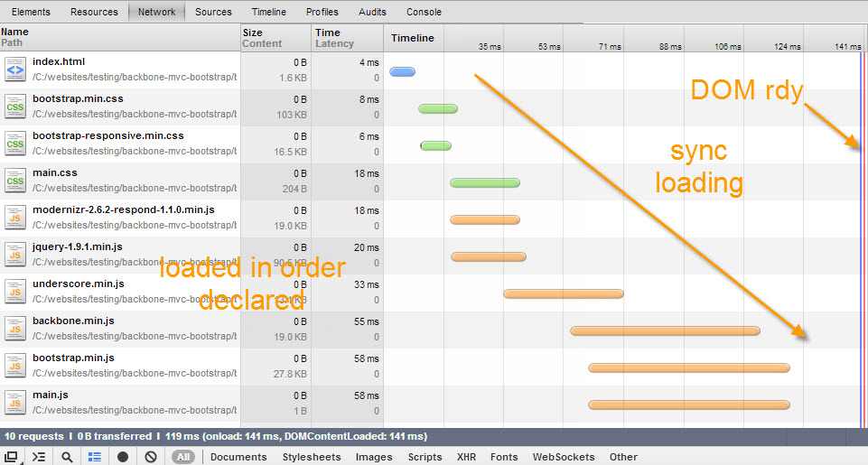This screenshot has height=465, width=868.
Task: Filter by Stylesheets
Action: coord(312,457)
